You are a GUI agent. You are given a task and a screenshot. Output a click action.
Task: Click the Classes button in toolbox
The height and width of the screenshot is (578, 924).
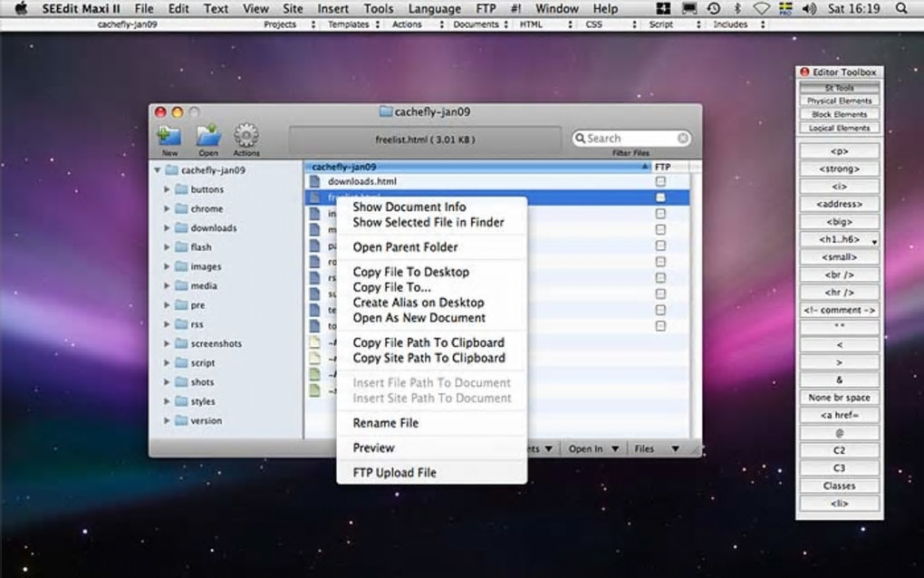tap(839, 486)
